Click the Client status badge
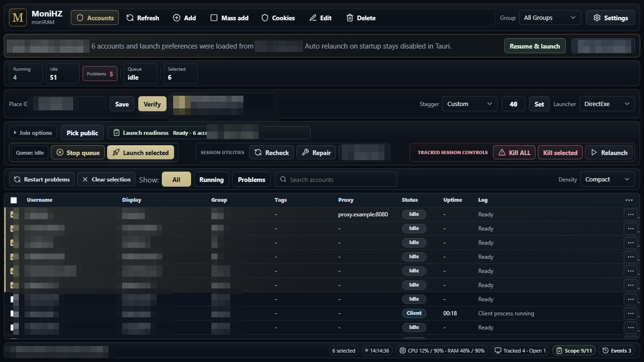This screenshot has height=362, width=644. (x=414, y=313)
